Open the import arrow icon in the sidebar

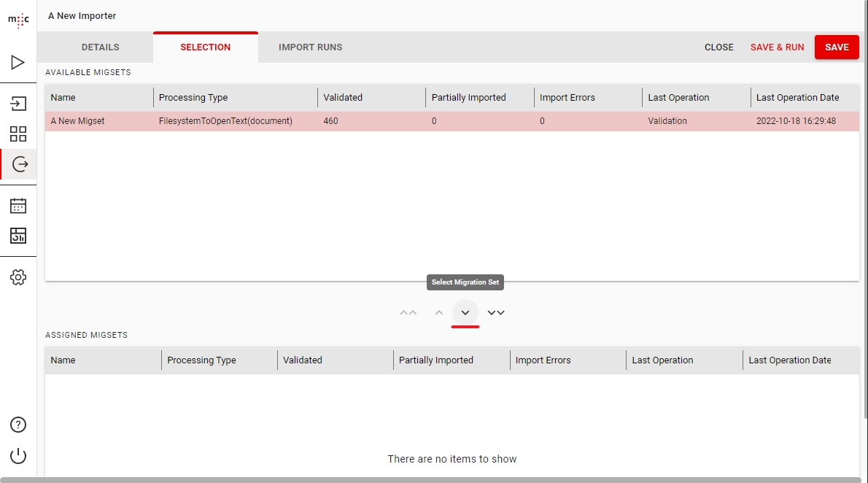pyautogui.click(x=18, y=104)
